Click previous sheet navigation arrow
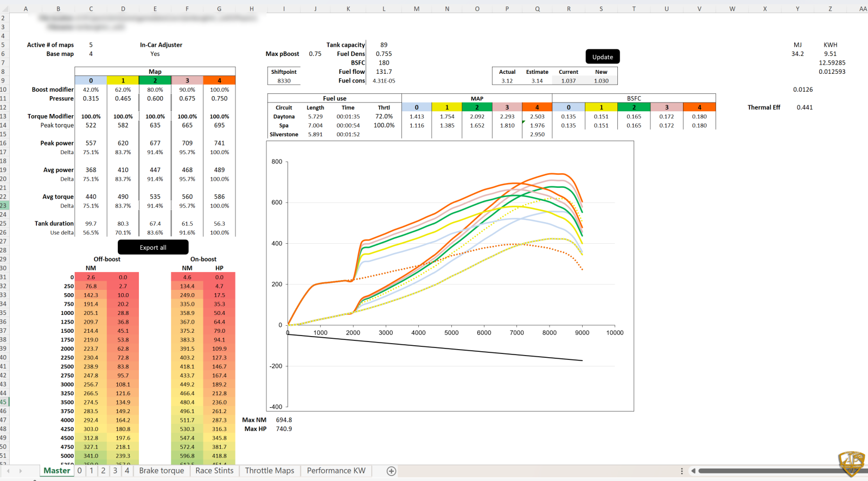This screenshot has width=868, height=481. click(8, 471)
